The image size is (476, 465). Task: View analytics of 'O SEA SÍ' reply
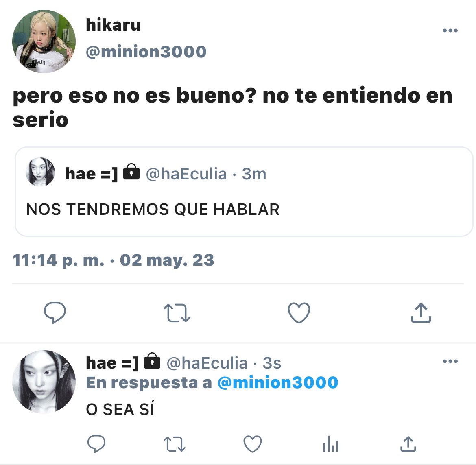(x=331, y=444)
